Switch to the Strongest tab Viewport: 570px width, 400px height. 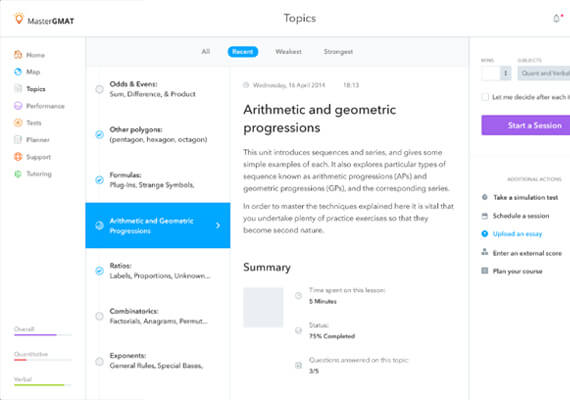(x=338, y=52)
